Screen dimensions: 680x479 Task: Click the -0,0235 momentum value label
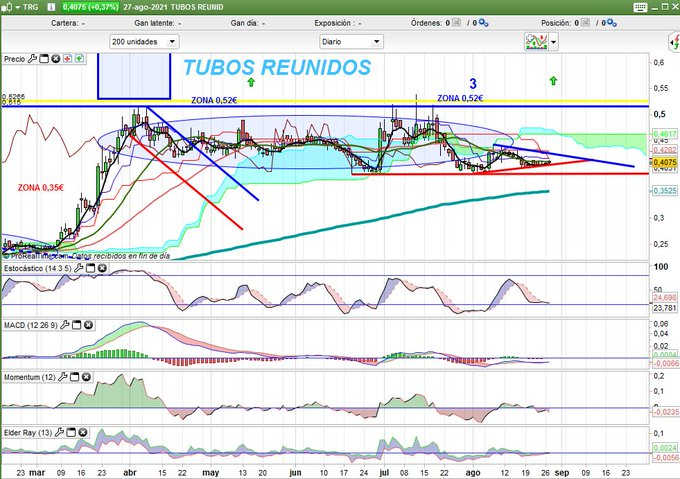(x=665, y=412)
